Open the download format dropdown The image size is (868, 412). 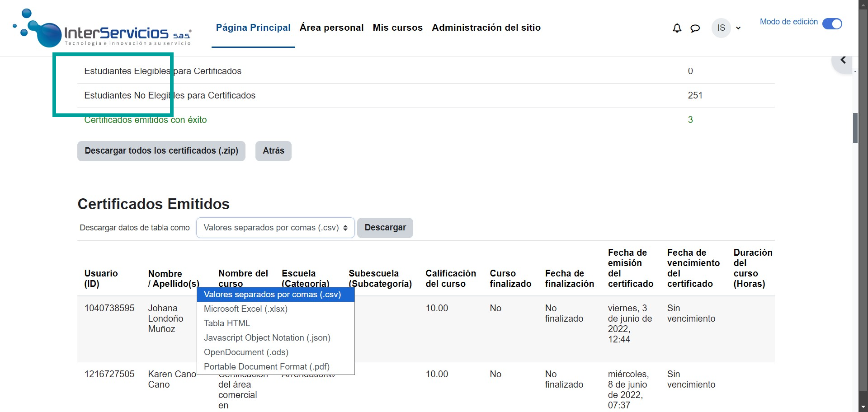pos(275,228)
